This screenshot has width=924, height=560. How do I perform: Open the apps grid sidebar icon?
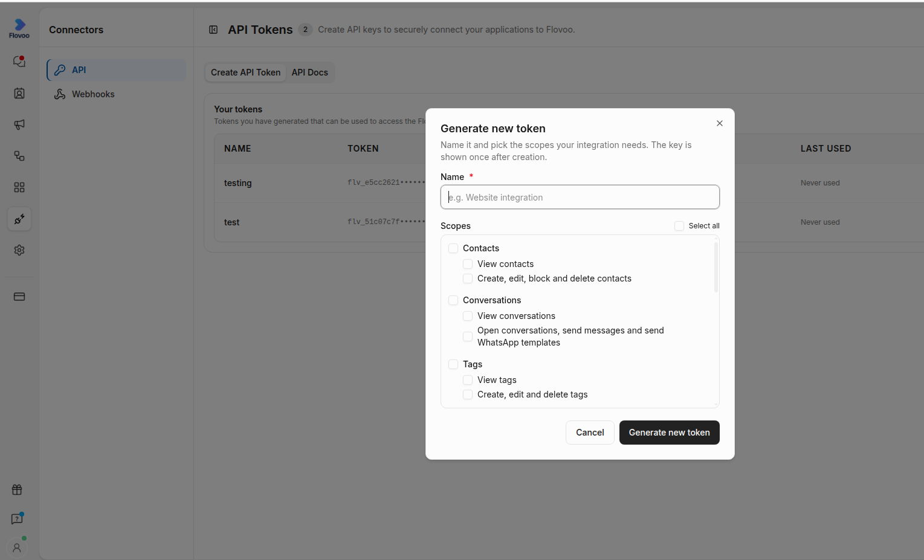[19, 187]
